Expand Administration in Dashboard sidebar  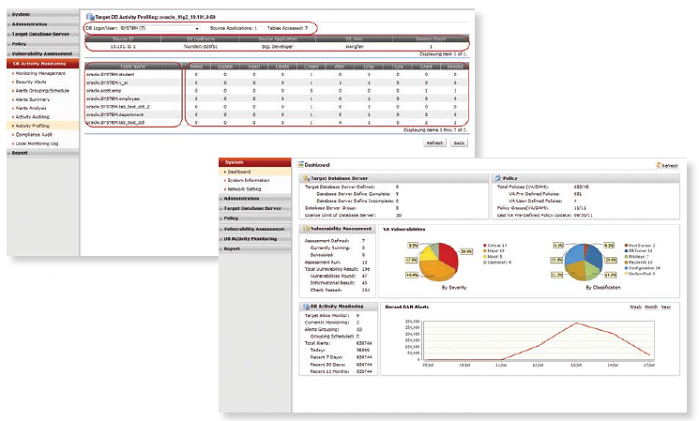point(255,198)
